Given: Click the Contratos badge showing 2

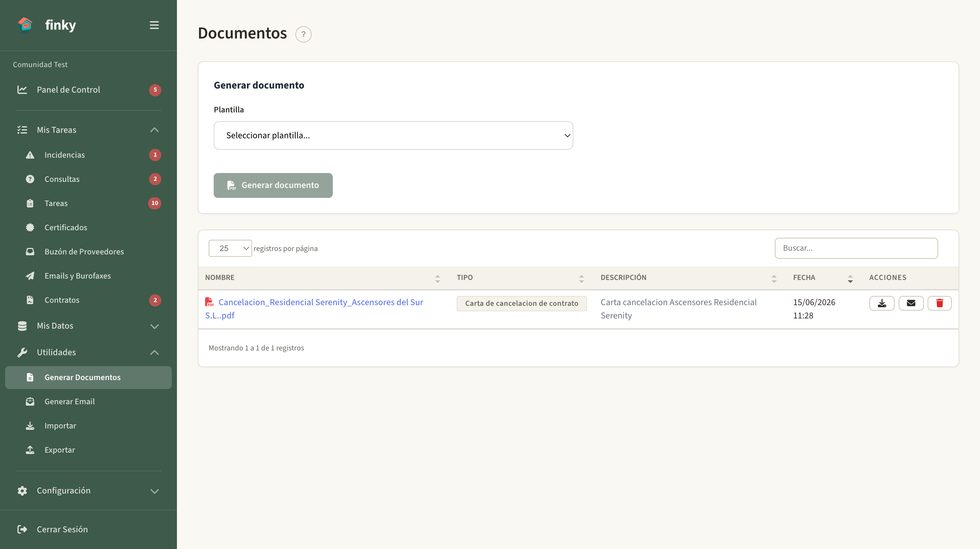Looking at the screenshot, I should [x=155, y=300].
